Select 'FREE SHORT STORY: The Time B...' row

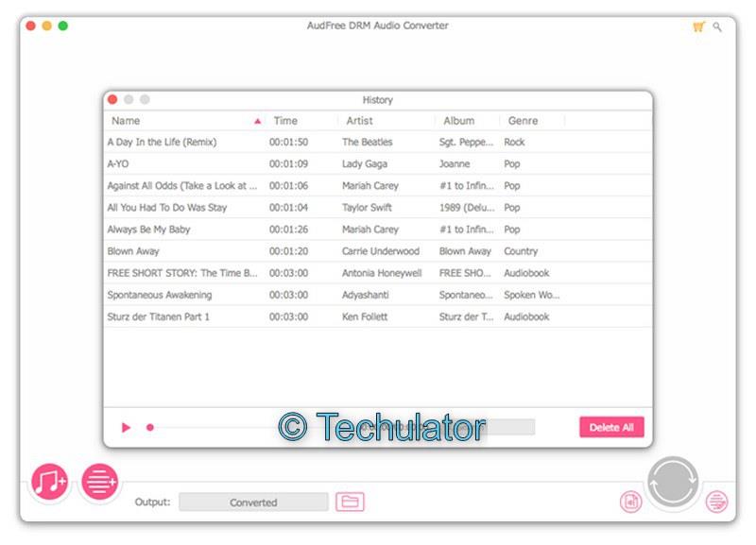click(x=377, y=273)
